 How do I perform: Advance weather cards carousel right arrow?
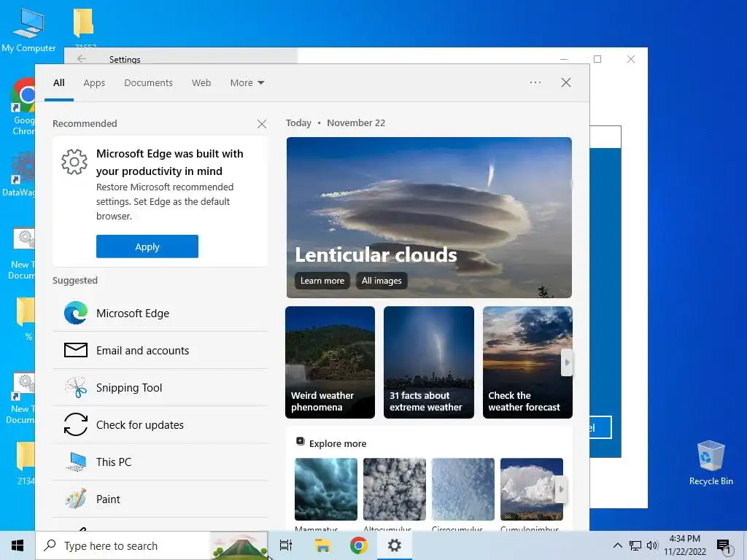point(567,362)
